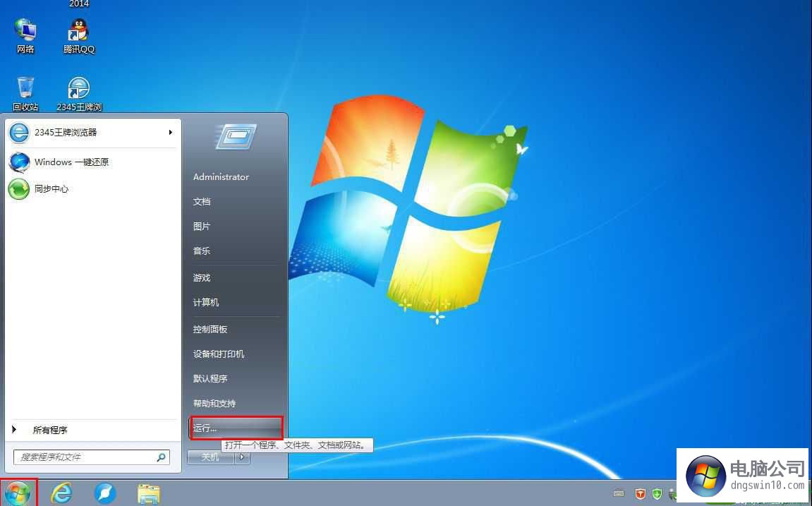Click the search magnifier icon in Start menu
Viewport: 812px width, 506px height.
[x=161, y=457]
